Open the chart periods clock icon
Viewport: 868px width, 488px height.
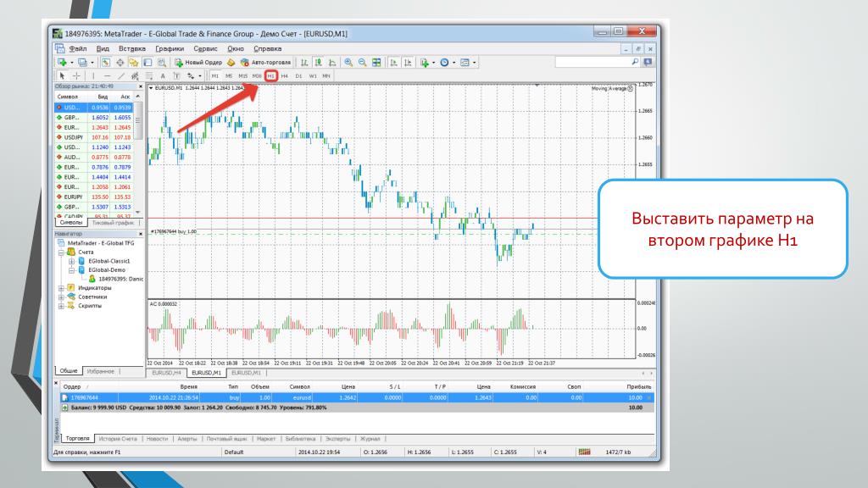[444, 63]
